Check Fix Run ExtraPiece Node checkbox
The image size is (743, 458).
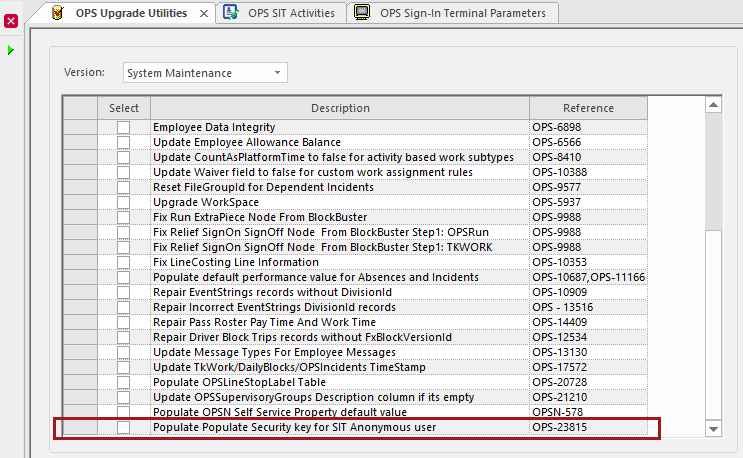pyautogui.click(x=124, y=217)
